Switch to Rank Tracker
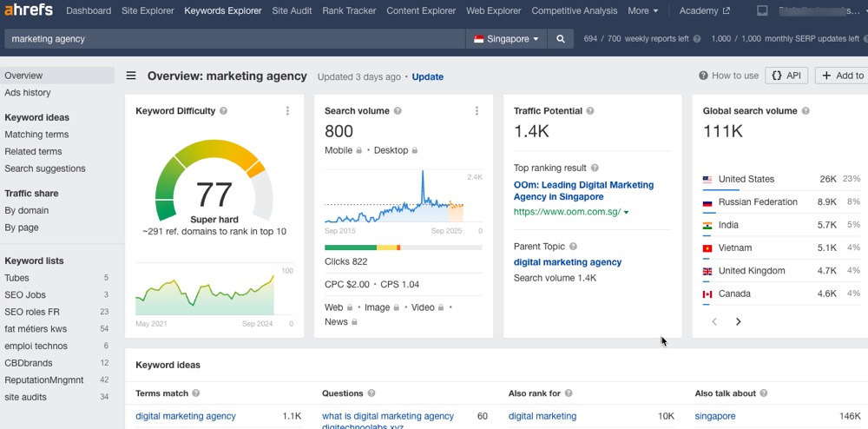This screenshot has height=429, width=868. tap(349, 11)
